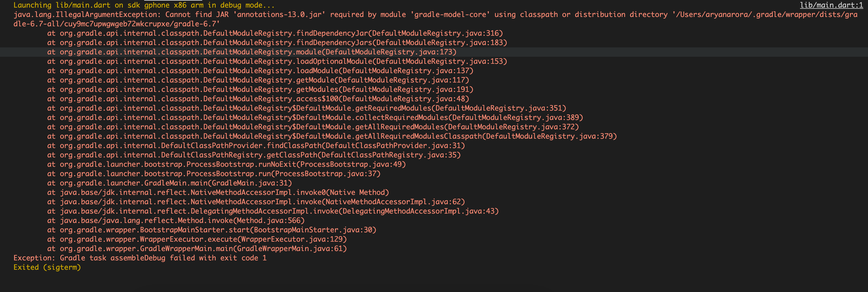Click the runNoExit(ProcessBootstrap.java:49) stack line

227,164
